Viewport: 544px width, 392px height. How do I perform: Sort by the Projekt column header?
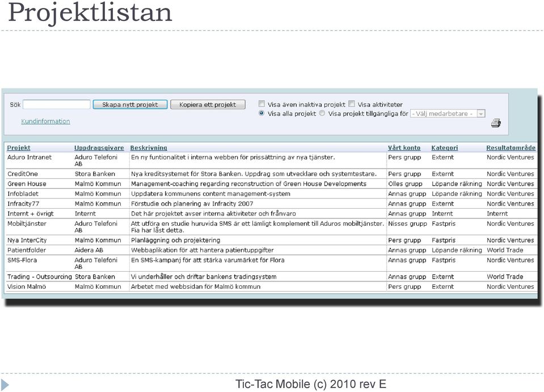point(19,148)
